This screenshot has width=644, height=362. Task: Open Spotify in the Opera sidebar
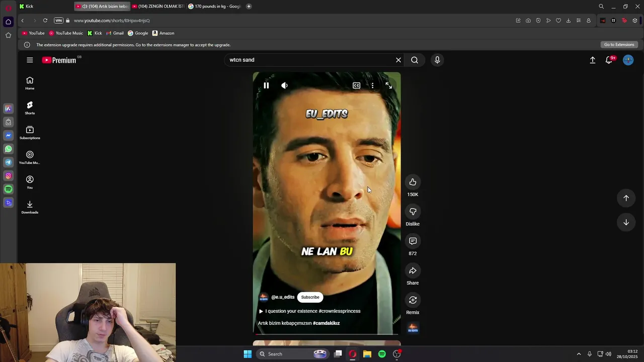tap(8, 189)
